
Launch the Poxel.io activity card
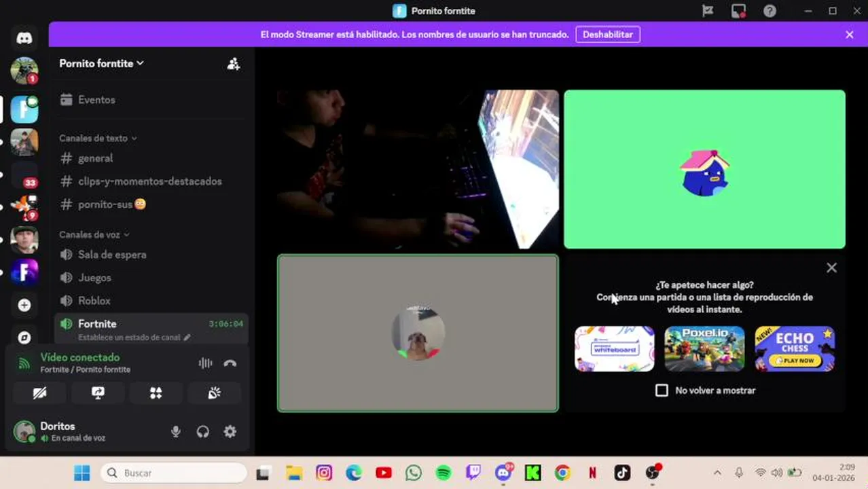point(704,349)
